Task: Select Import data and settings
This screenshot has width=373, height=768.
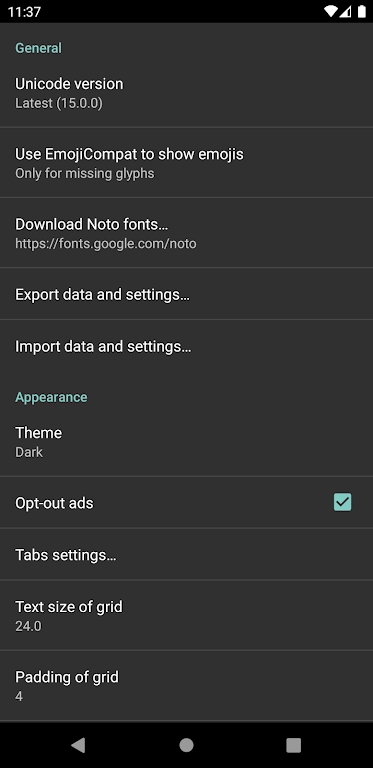Action: [186, 346]
